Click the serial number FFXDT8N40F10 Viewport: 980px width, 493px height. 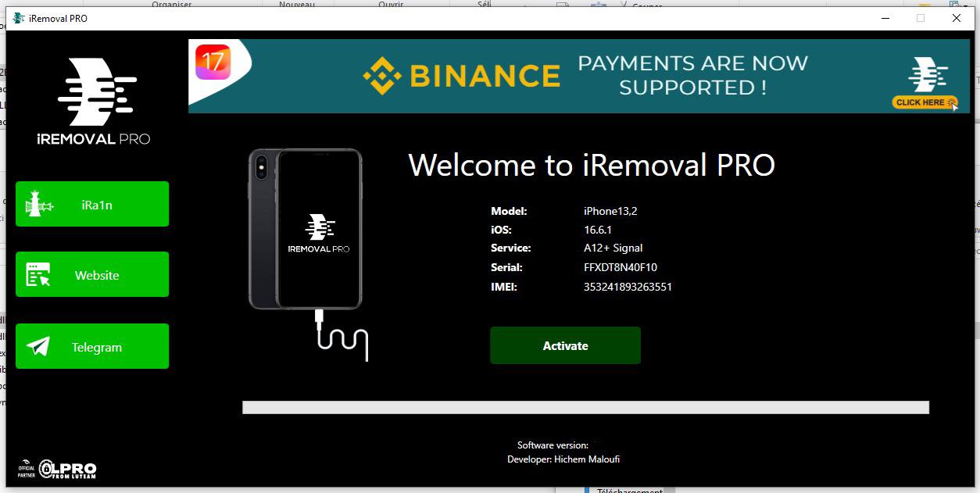[621, 267]
